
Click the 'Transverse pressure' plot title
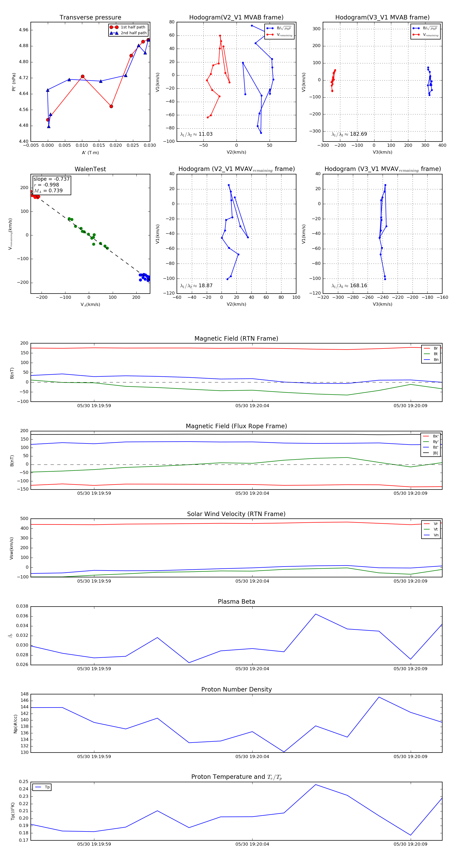90,18
